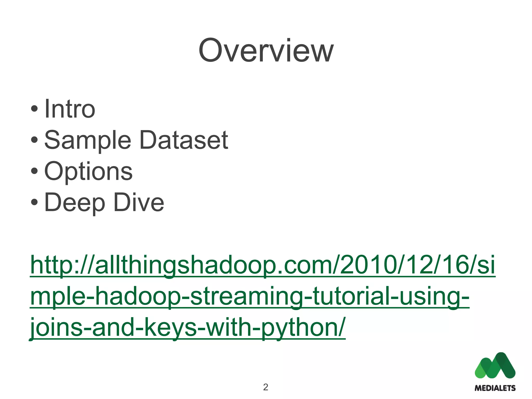The width and height of the screenshot is (532, 399).
Task: Click the 'joins-and-keys-with-python/' link line
Action: point(188,328)
